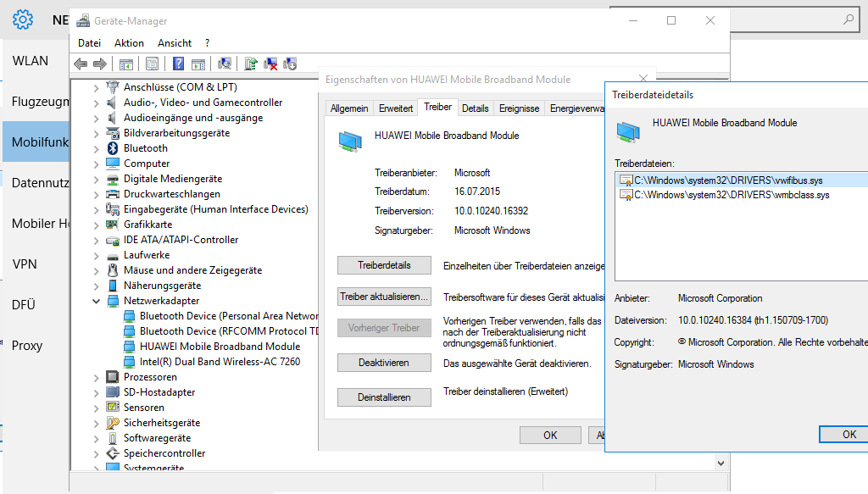The height and width of the screenshot is (494, 868).
Task: Switch to the Details tab
Action: point(475,108)
